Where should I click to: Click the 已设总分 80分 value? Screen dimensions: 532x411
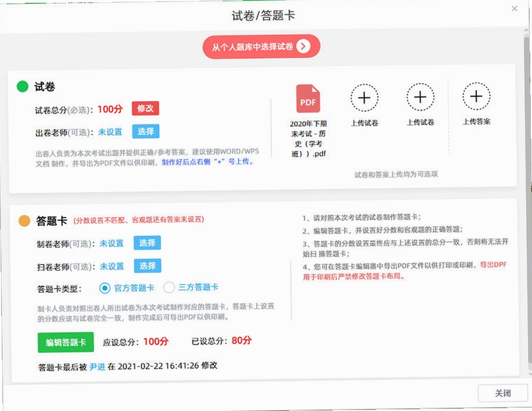pyautogui.click(x=242, y=341)
